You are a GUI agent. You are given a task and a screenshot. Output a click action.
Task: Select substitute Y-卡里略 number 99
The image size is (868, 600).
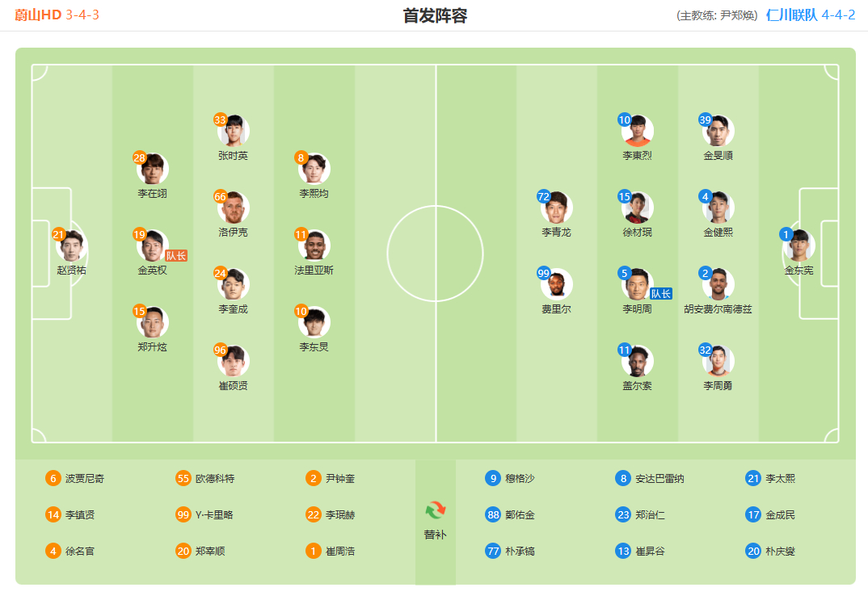click(204, 515)
